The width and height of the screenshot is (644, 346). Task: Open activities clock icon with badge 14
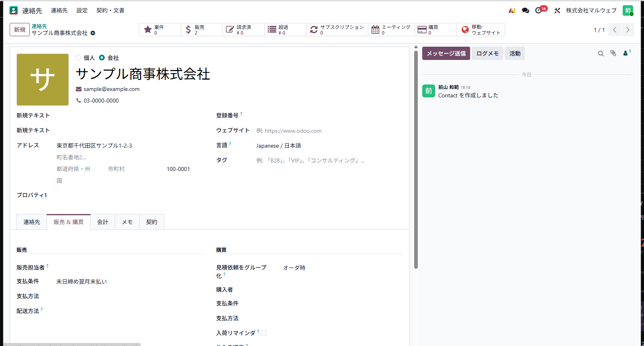(x=541, y=10)
